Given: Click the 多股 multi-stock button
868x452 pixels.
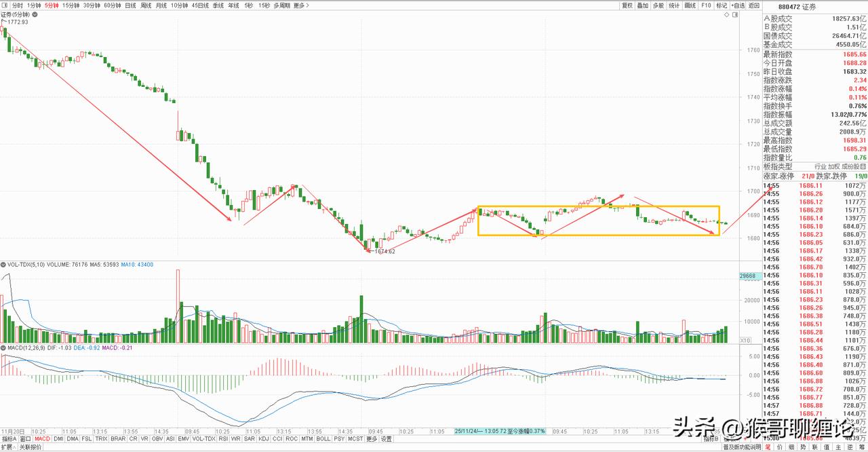Looking at the screenshot, I should (x=658, y=5).
